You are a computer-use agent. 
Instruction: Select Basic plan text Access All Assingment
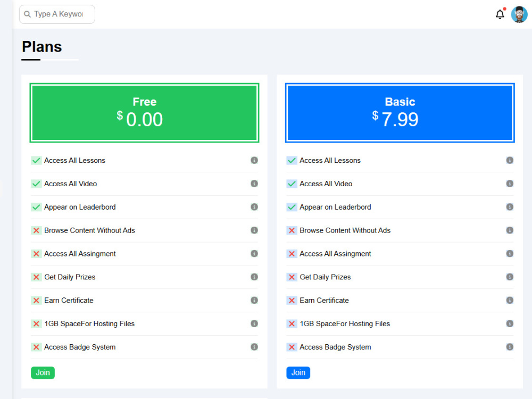click(x=335, y=254)
